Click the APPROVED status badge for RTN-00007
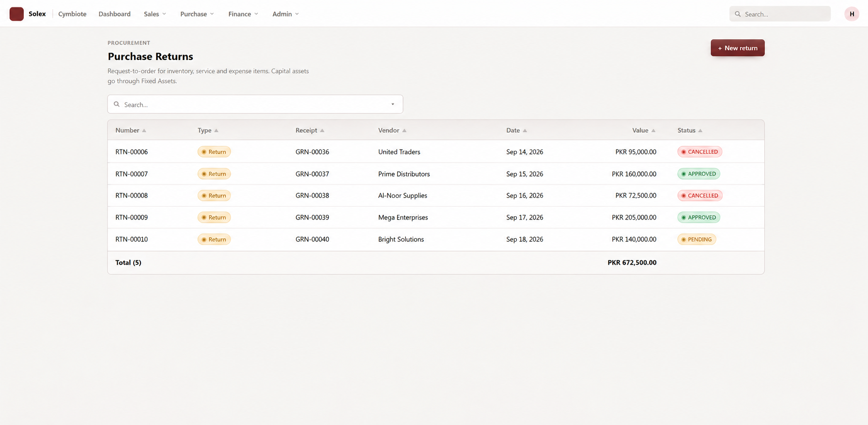Image resolution: width=868 pixels, height=425 pixels. coord(699,174)
